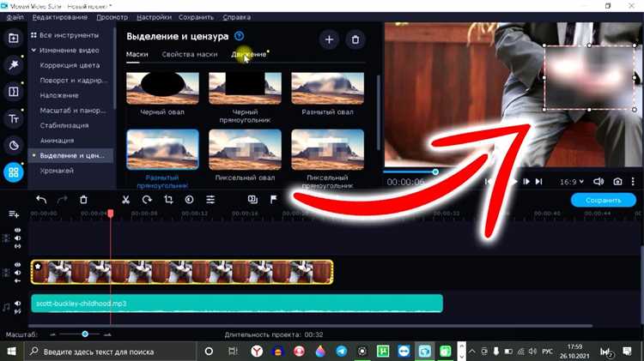
Task: Open the Transitions tab in the sidebar
Action: (x=14, y=92)
